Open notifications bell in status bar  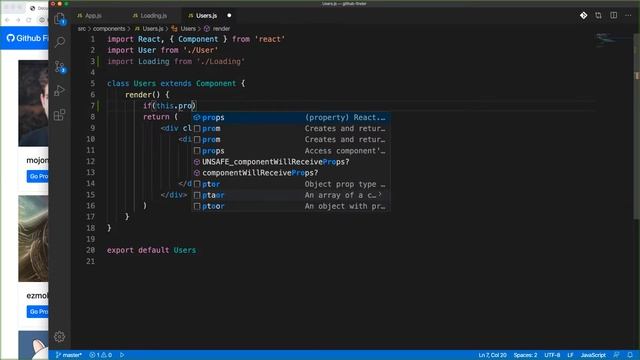pos(630,355)
